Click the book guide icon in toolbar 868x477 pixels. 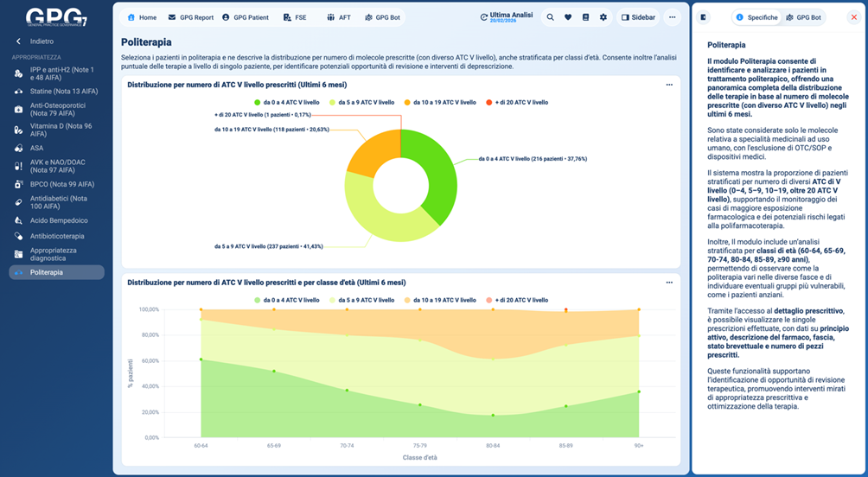pyautogui.click(x=586, y=17)
